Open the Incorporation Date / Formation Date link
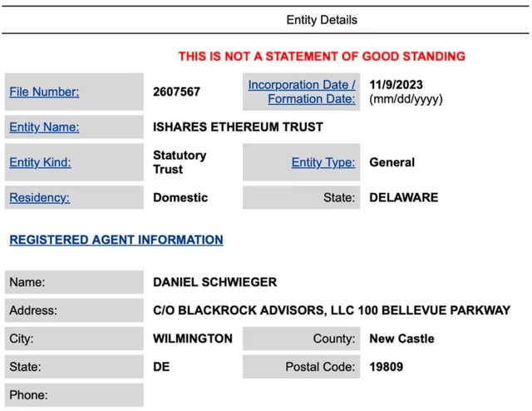532x411 pixels. (302, 92)
